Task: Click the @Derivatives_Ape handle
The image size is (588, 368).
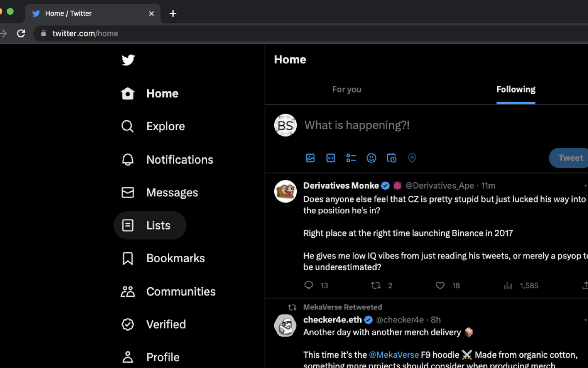Action: coord(440,185)
